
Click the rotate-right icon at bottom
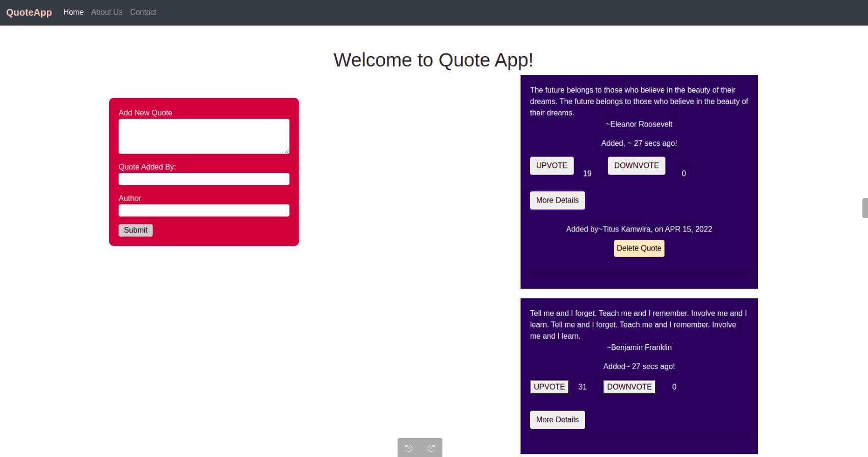tap(431, 448)
